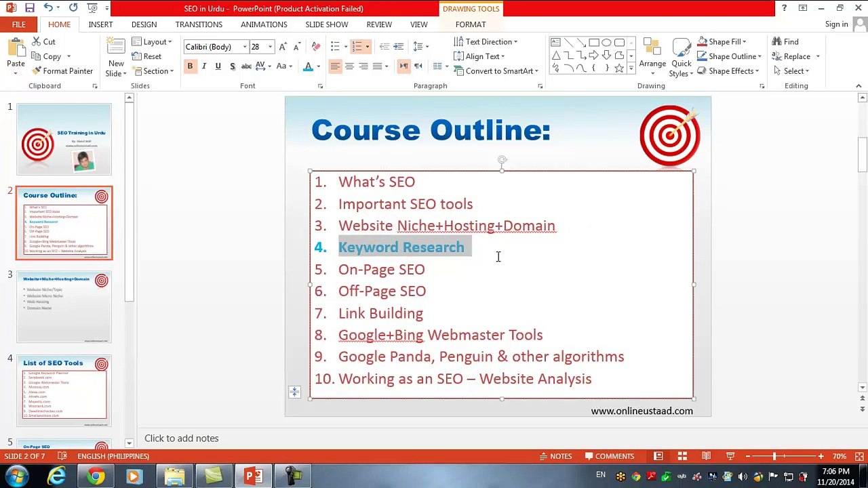The height and width of the screenshot is (488, 868).
Task: Click the Redo icon
Action: (x=73, y=8)
